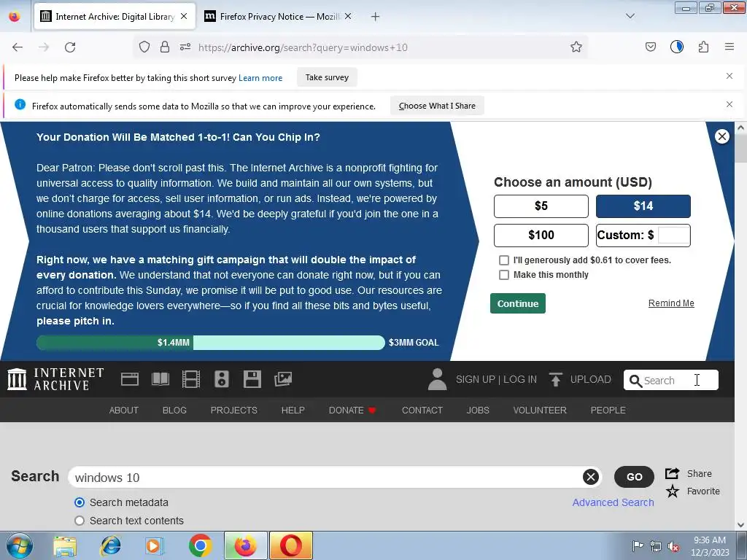Open the Audio speaker icon
The width and height of the screenshot is (747, 560).
tap(222, 379)
